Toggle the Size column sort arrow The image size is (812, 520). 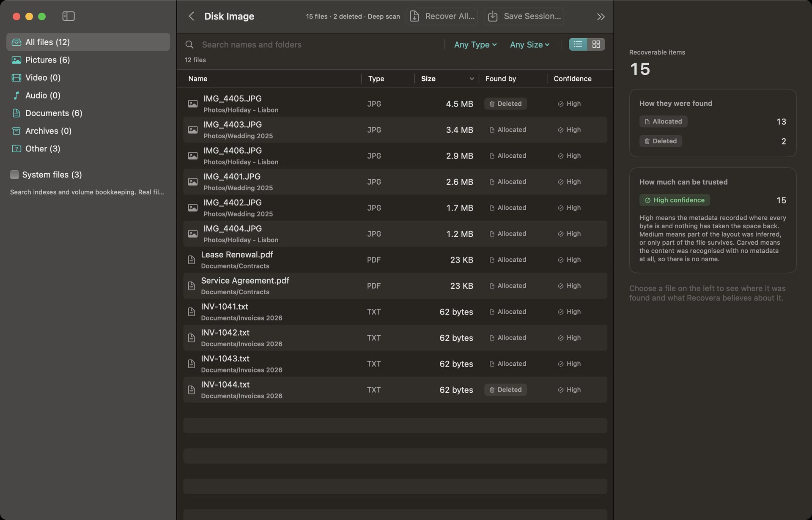click(x=472, y=79)
